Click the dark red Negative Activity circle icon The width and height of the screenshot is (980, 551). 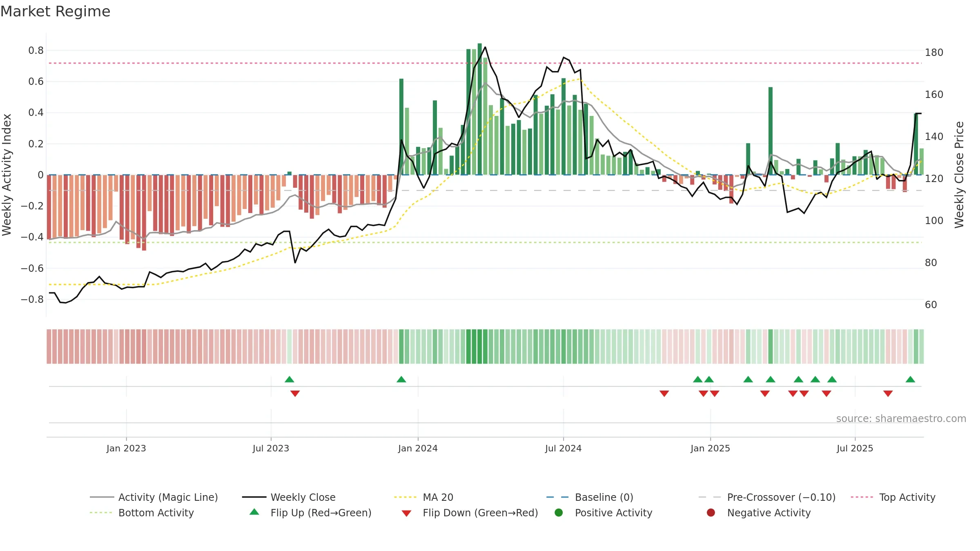click(711, 513)
